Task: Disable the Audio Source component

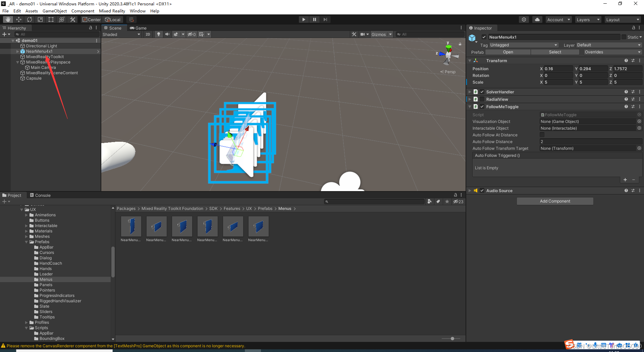Action: click(482, 190)
